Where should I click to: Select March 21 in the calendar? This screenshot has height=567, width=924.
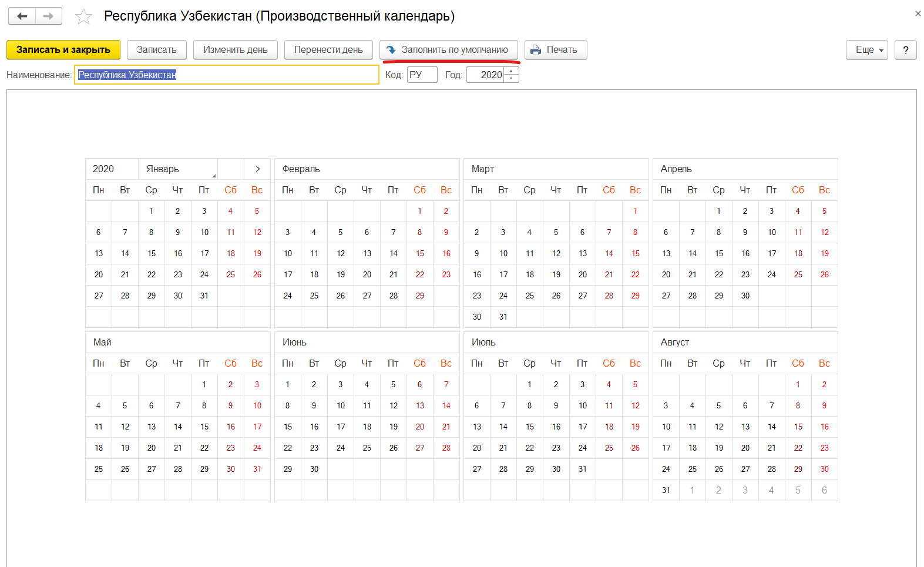pyautogui.click(x=609, y=274)
